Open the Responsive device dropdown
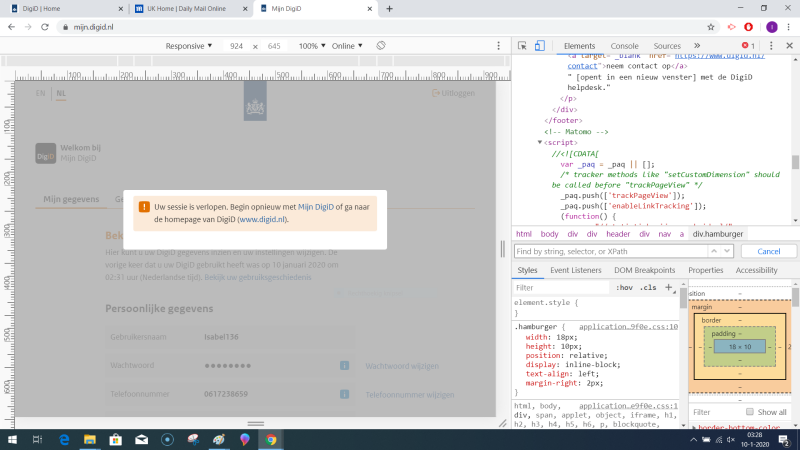Screen dimensions: 800x450 (x=189, y=46)
